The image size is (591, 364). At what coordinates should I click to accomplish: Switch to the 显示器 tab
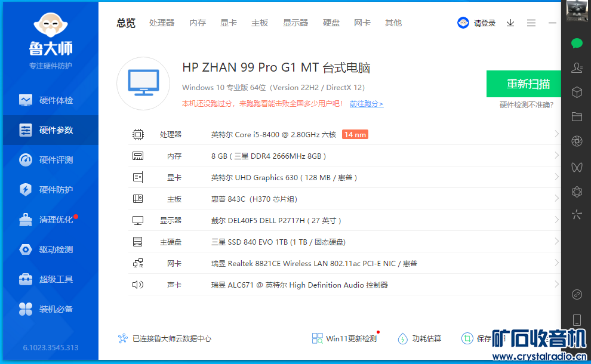pos(295,23)
